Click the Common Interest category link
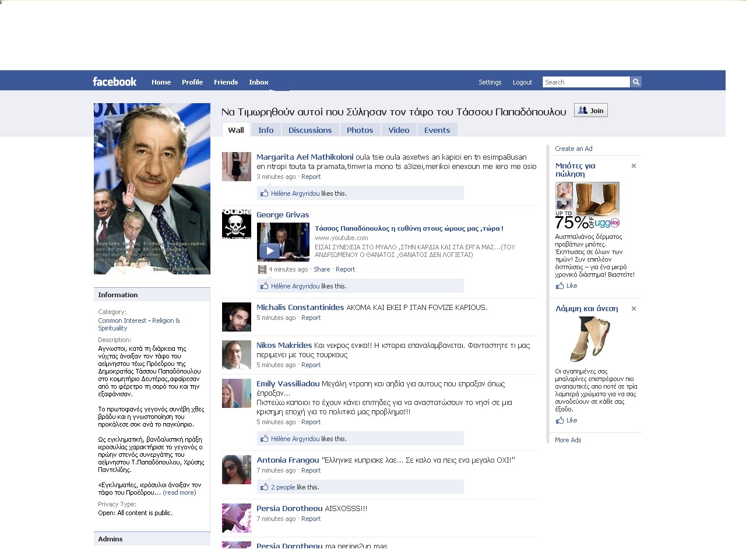 122,320
